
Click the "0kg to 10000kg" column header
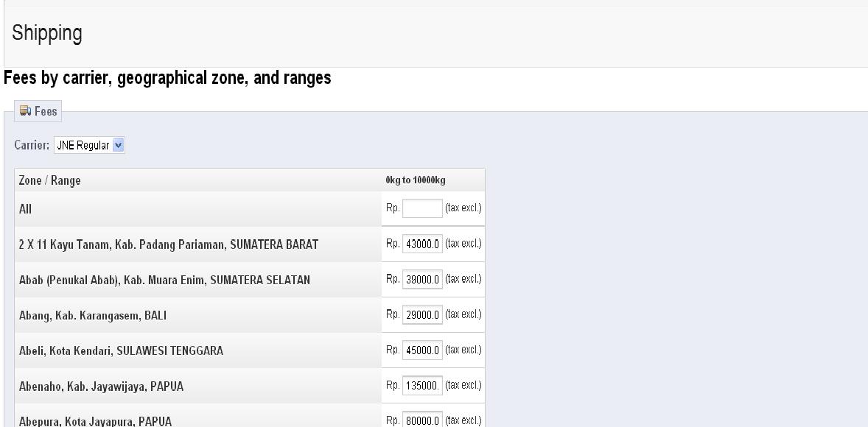[x=415, y=180]
